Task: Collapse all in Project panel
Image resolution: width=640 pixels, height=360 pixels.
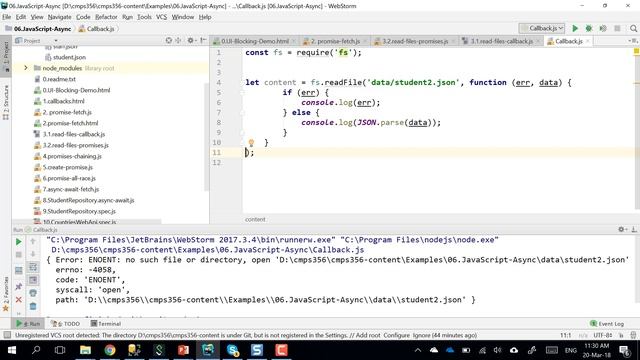Action: (x=178, y=40)
